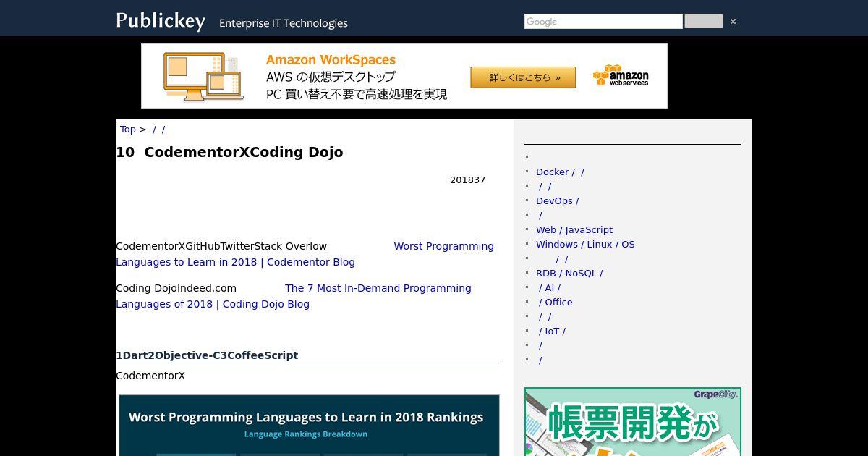Open the Amazon WorkSpaces banner ad
The image size is (868, 456).
click(404, 76)
